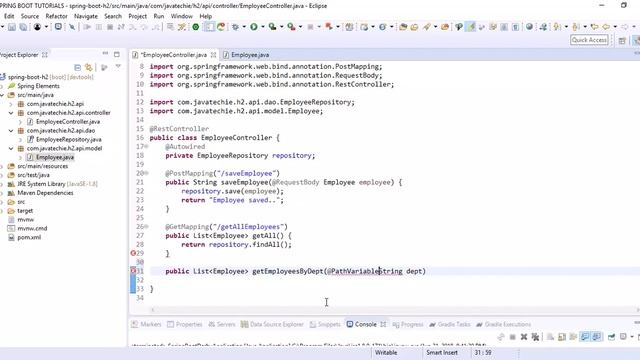Screen dimensions: 640x360
Task: Collapse the com.javatechie.h2.api.dao package
Action: (x=11, y=131)
